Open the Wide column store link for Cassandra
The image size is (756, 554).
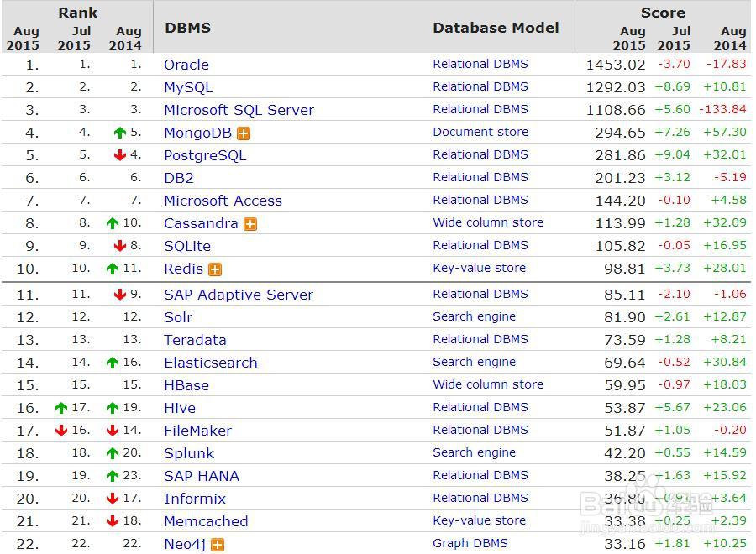coord(488,222)
